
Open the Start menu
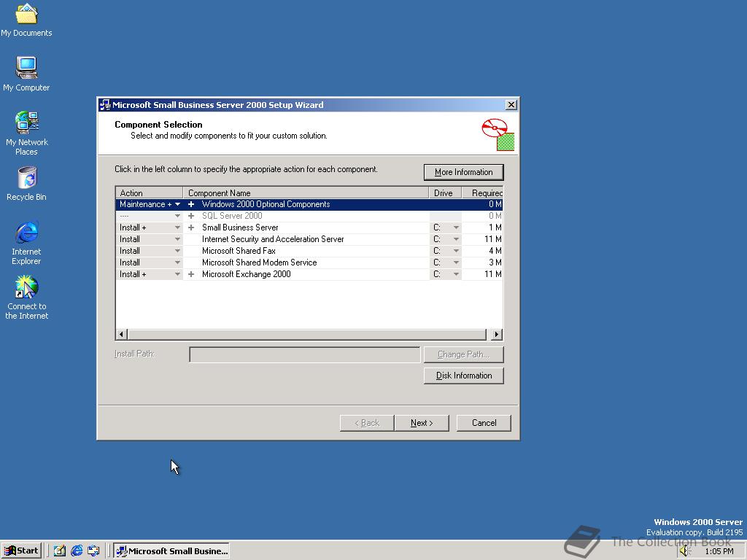coord(21,551)
